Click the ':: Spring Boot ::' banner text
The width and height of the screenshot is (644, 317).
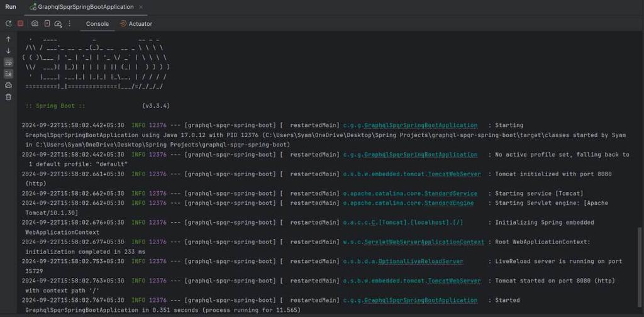click(55, 106)
